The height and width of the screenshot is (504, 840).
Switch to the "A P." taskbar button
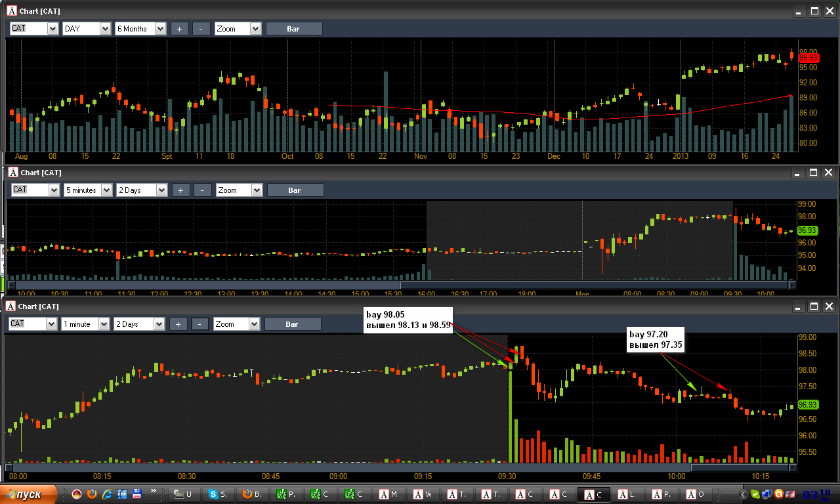pyautogui.click(x=663, y=494)
